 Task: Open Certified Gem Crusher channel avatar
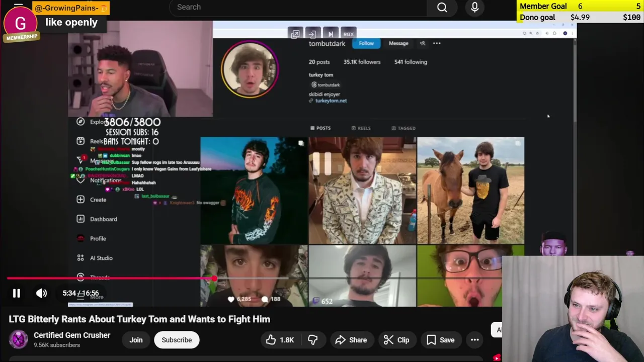(19, 339)
